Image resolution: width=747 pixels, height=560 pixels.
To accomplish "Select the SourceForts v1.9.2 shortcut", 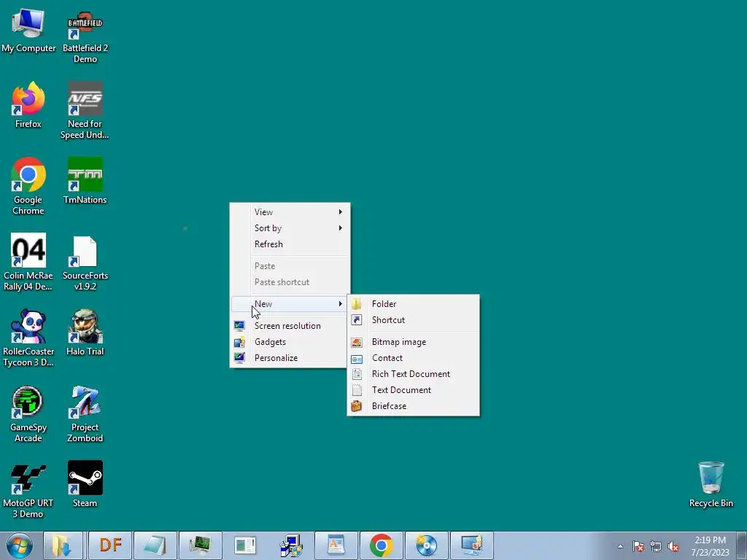I will [85, 262].
